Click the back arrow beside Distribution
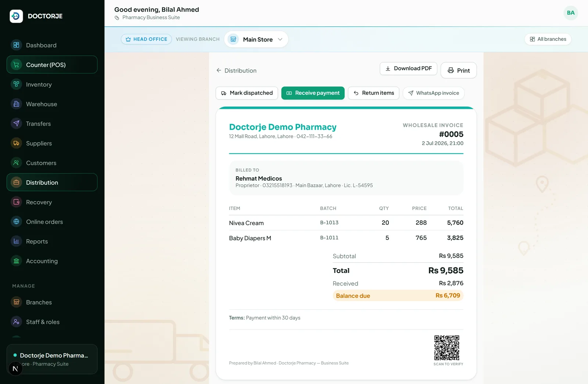The image size is (588, 384). coord(219,70)
